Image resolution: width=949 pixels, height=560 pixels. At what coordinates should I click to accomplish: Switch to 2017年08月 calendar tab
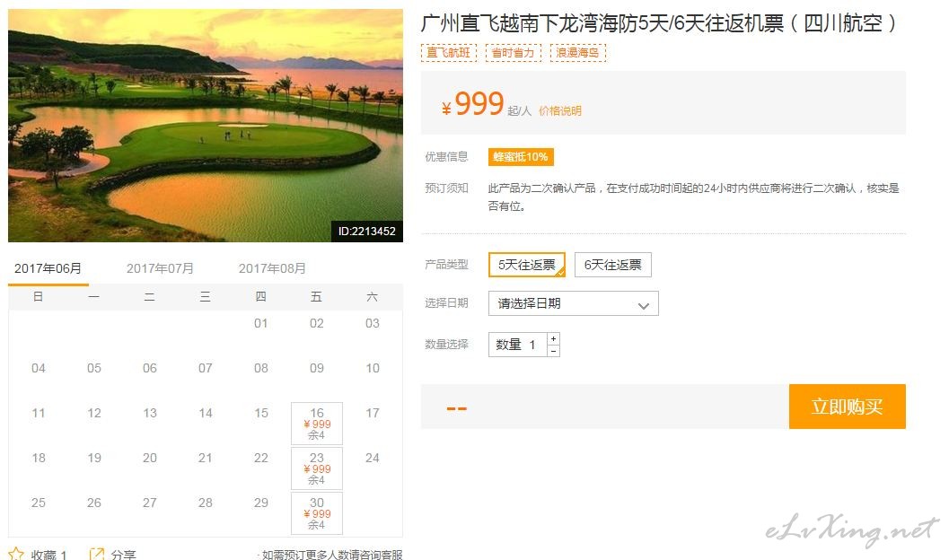pyautogui.click(x=272, y=268)
